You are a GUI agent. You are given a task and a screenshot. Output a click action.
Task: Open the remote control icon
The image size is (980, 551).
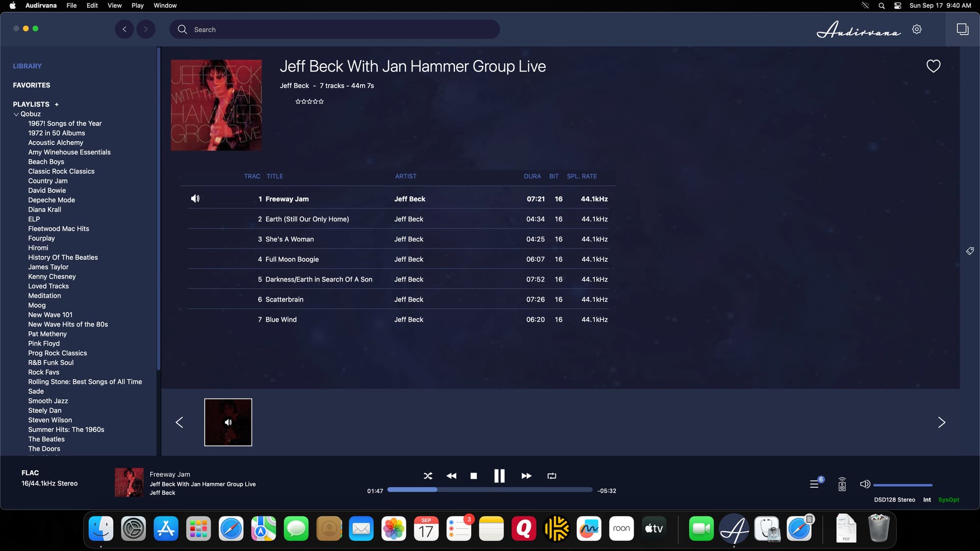click(842, 484)
